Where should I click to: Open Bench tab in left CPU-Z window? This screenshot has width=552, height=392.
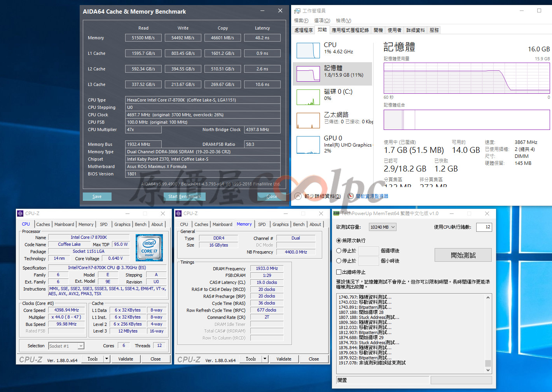(141, 224)
